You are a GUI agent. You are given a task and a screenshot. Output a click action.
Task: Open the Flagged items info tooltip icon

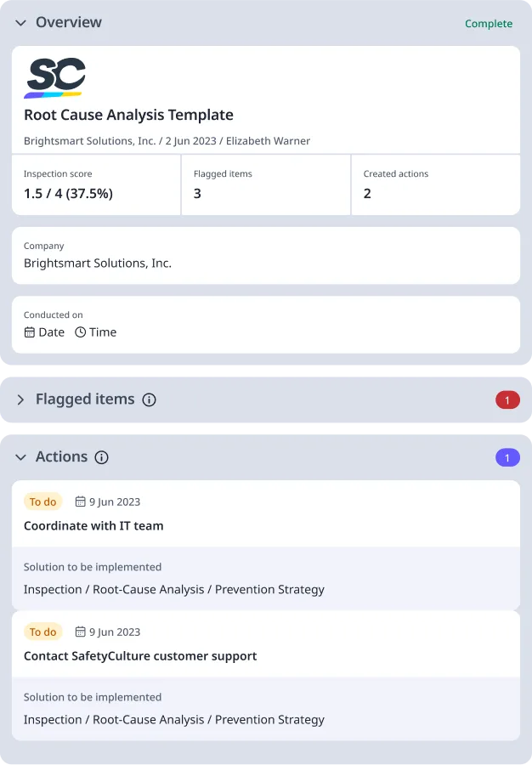pyautogui.click(x=150, y=399)
